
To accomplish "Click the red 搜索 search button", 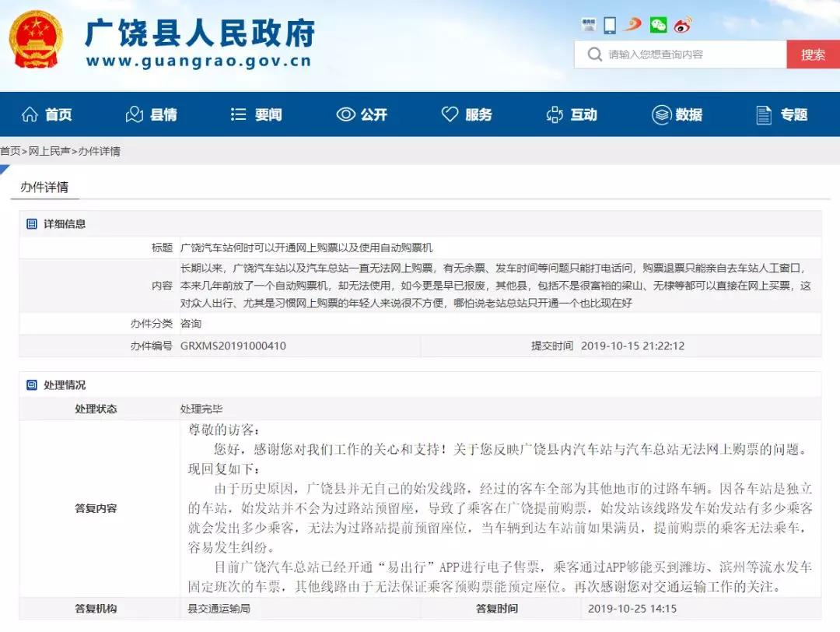I will (814, 54).
